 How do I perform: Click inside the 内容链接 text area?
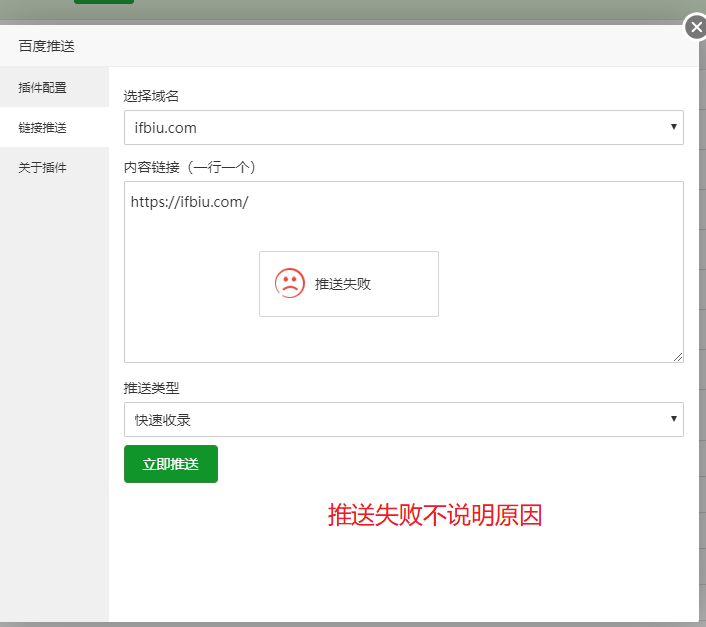(x=403, y=272)
